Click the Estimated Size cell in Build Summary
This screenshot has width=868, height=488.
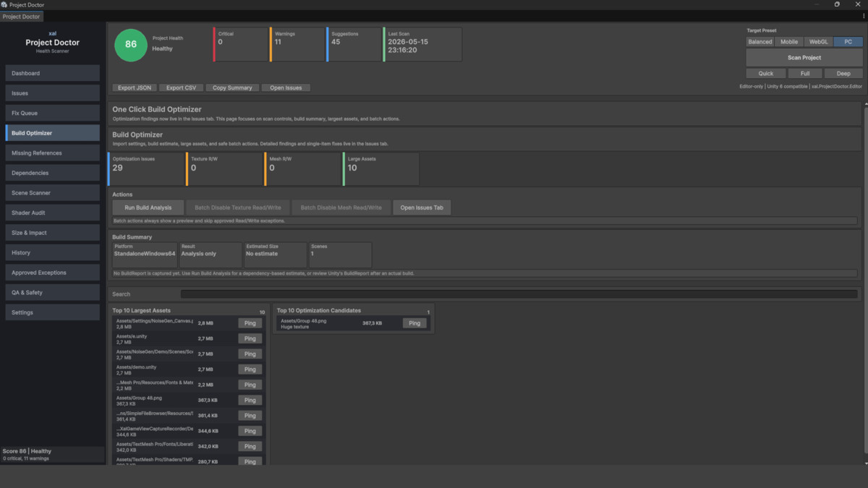click(x=276, y=254)
